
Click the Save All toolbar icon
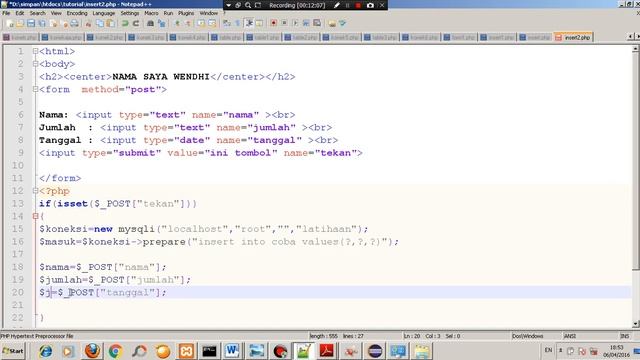42,23
